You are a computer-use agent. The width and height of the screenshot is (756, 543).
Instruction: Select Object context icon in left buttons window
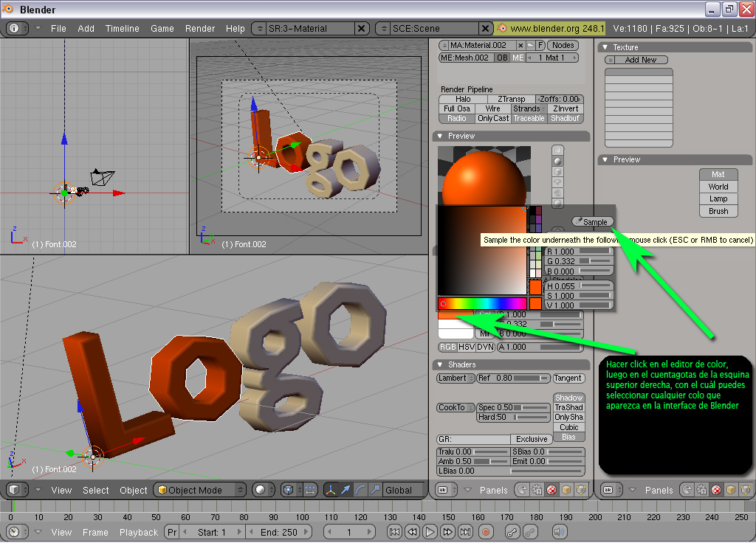566,490
